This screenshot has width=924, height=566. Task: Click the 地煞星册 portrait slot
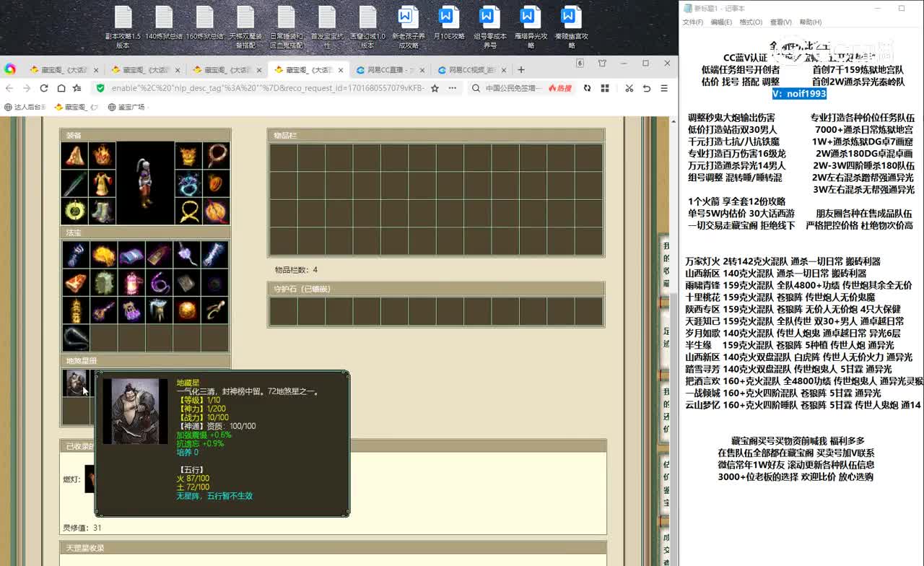(x=75, y=383)
